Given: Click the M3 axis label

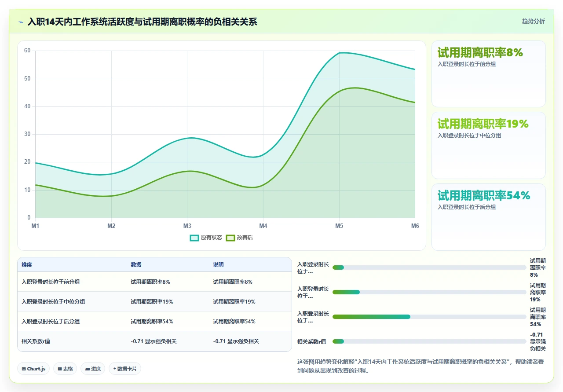Looking at the screenshot, I should [187, 226].
